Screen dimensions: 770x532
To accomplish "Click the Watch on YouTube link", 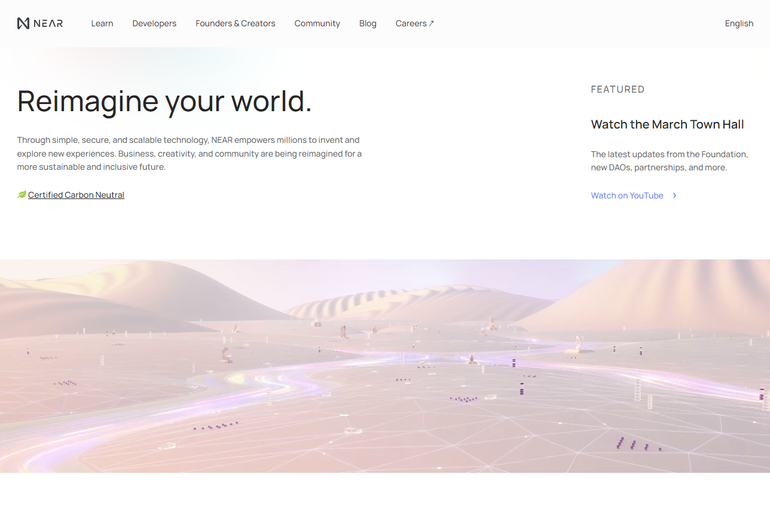I will tap(627, 195).
